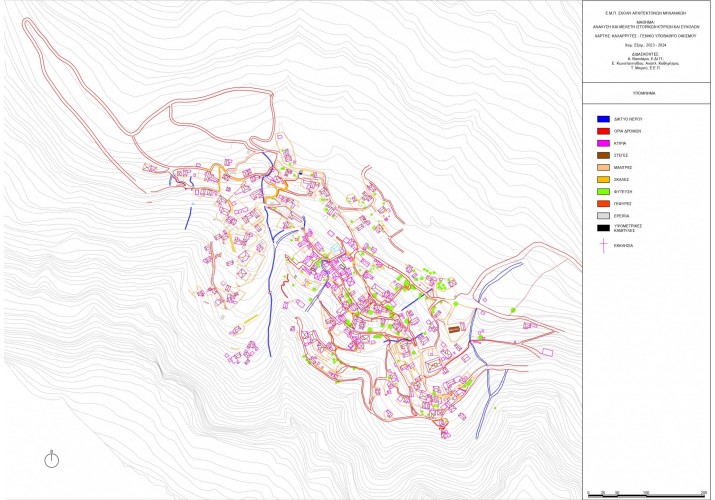Click the 'ΣΤΕΓΕΣ' legend label

(x=621, y=155)
